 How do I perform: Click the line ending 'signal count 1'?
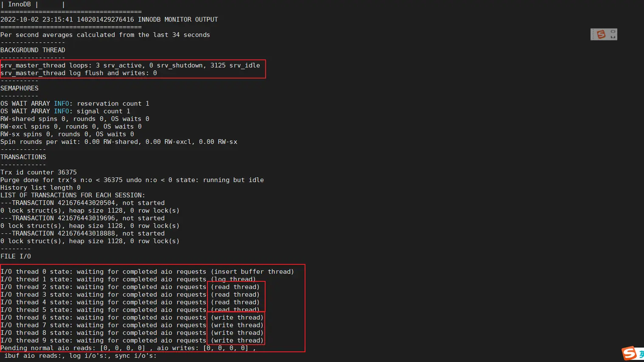[65, 111]
